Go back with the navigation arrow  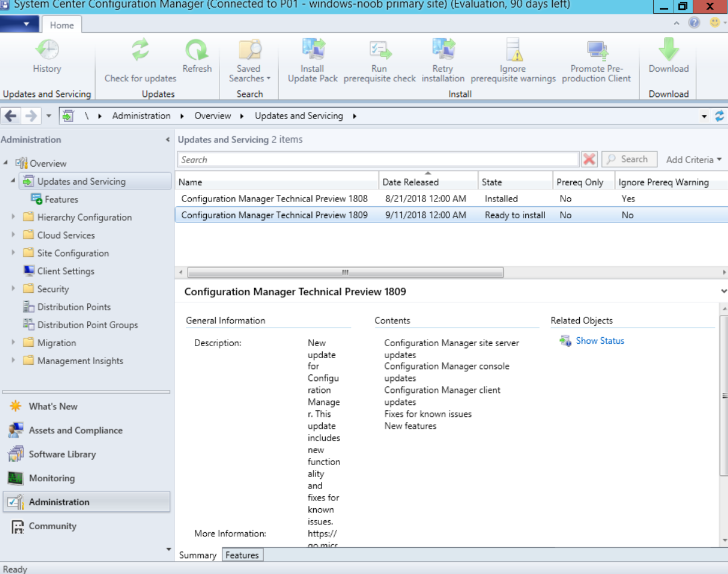coord(10,116)
